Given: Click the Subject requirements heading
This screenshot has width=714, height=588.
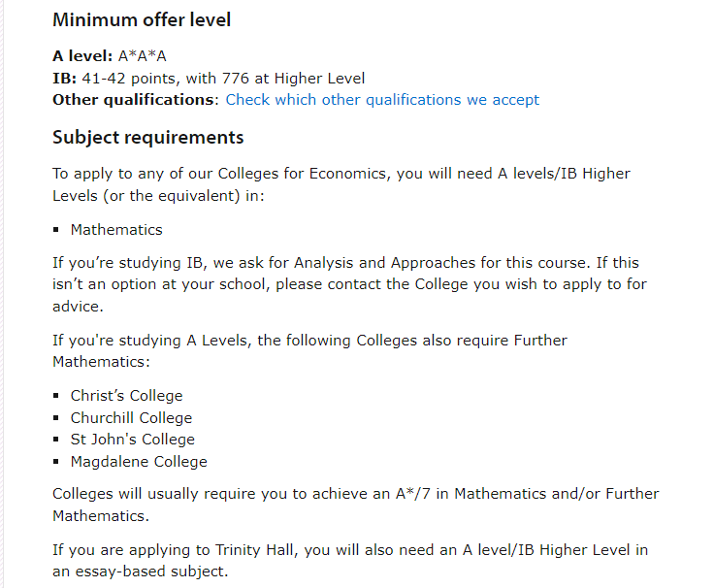Looking at the screenshot, I should [148, 138].
